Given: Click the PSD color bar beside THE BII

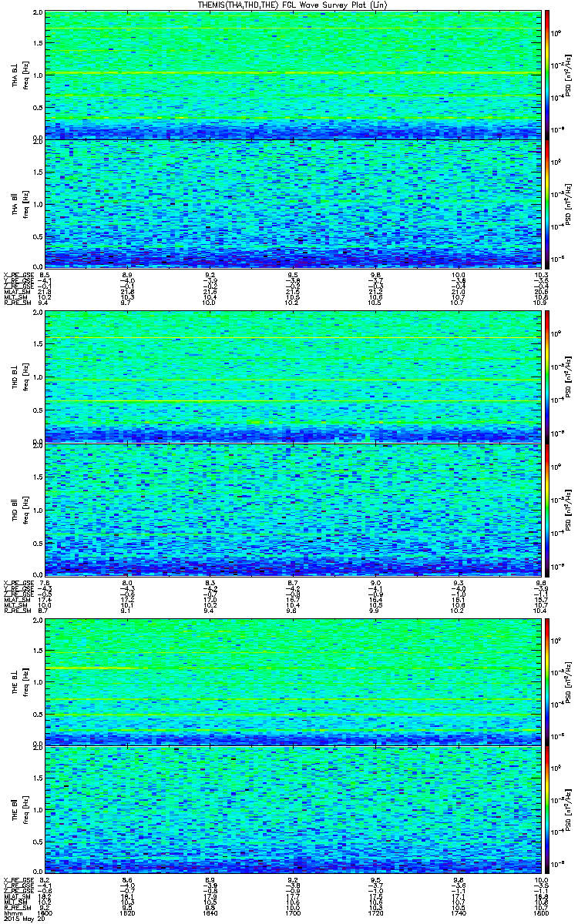Looking at the screenshot, I should click(x=547, y=809).
